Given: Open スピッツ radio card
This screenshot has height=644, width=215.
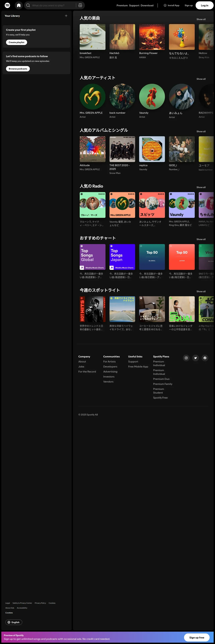Looking at the screenshot, I should pos(152,205).
